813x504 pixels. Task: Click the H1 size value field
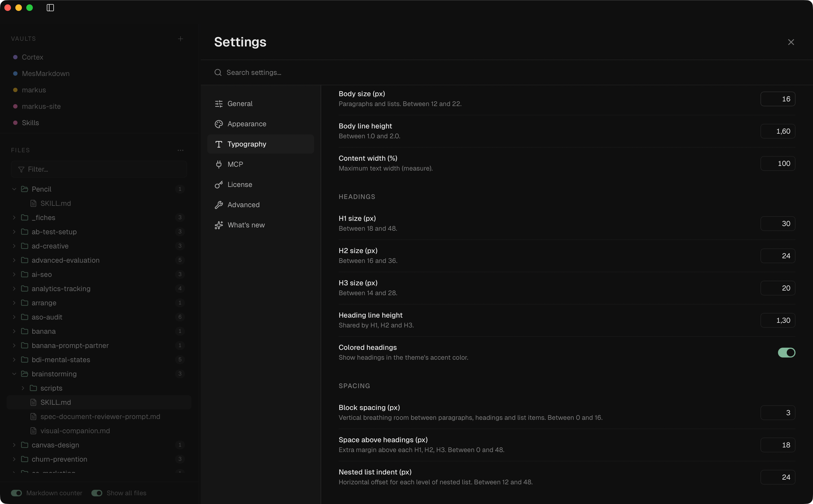778,224
